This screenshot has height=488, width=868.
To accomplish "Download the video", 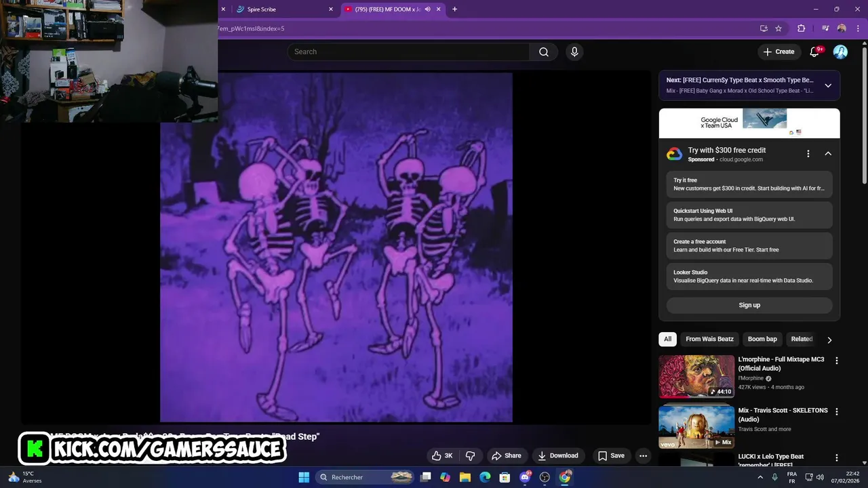I will pyautogui.click(x=558, y=455).
